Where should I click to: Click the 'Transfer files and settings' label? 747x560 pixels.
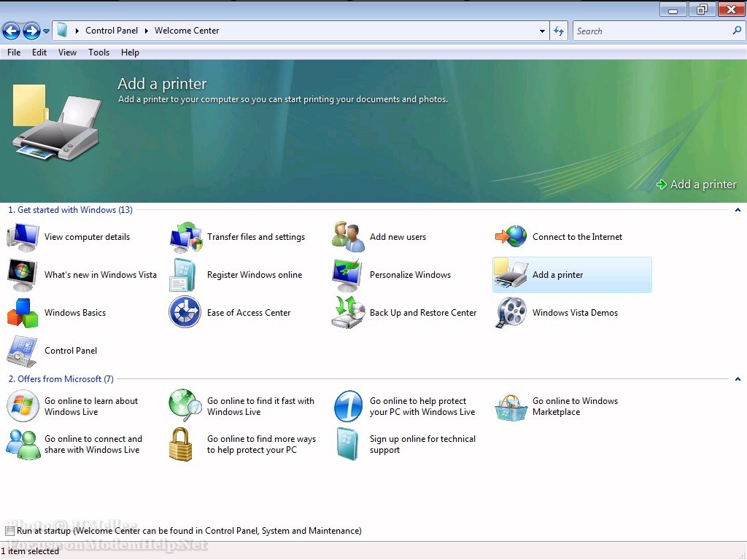click(256, 237)
